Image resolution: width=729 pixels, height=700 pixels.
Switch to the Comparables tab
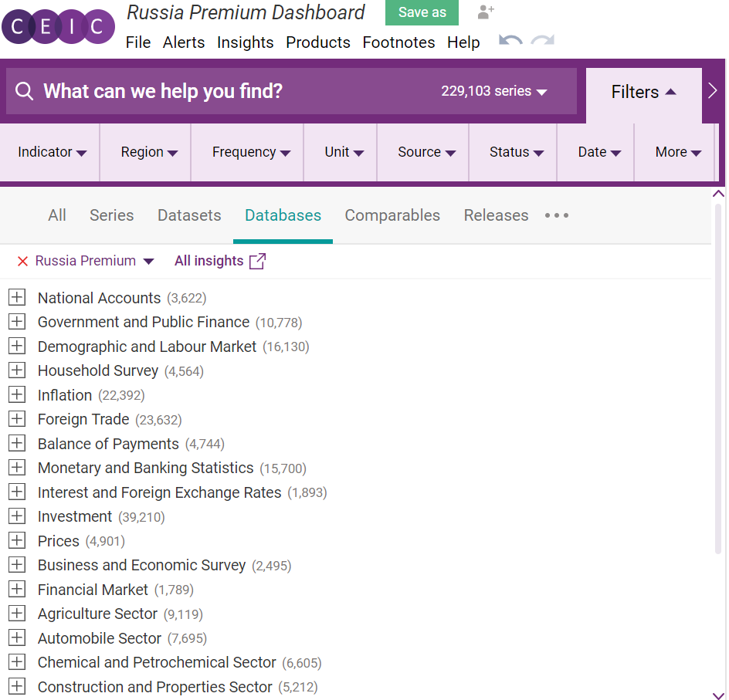[x=392, y=215]
